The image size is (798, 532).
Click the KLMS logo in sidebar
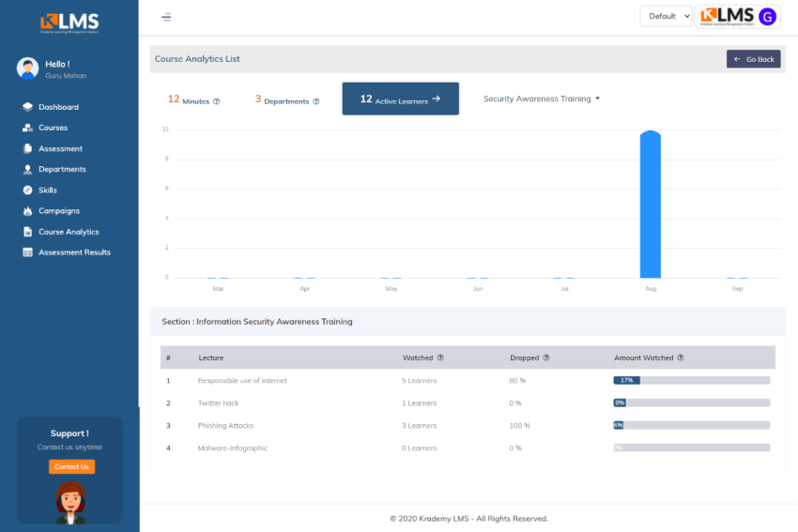coord(69,23)
